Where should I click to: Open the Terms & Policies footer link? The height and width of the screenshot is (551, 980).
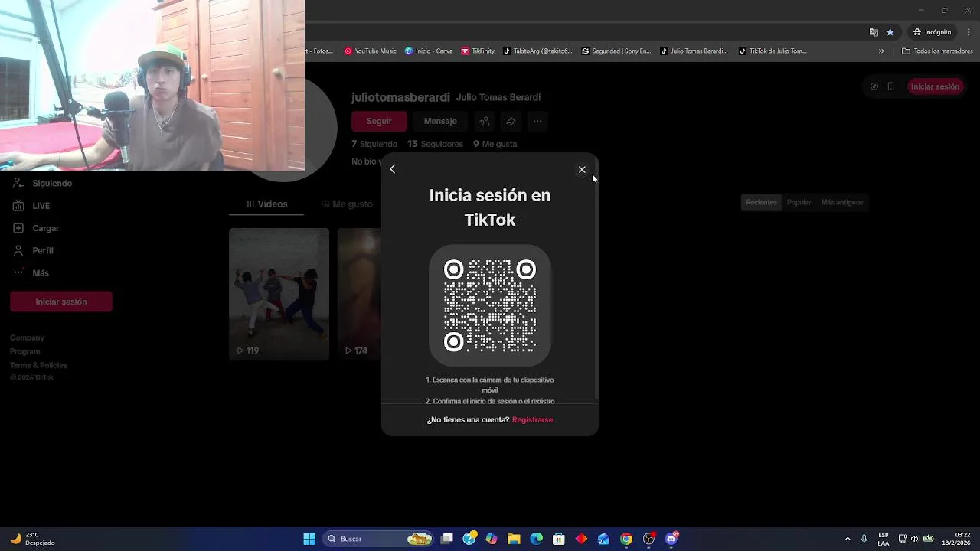38,365
